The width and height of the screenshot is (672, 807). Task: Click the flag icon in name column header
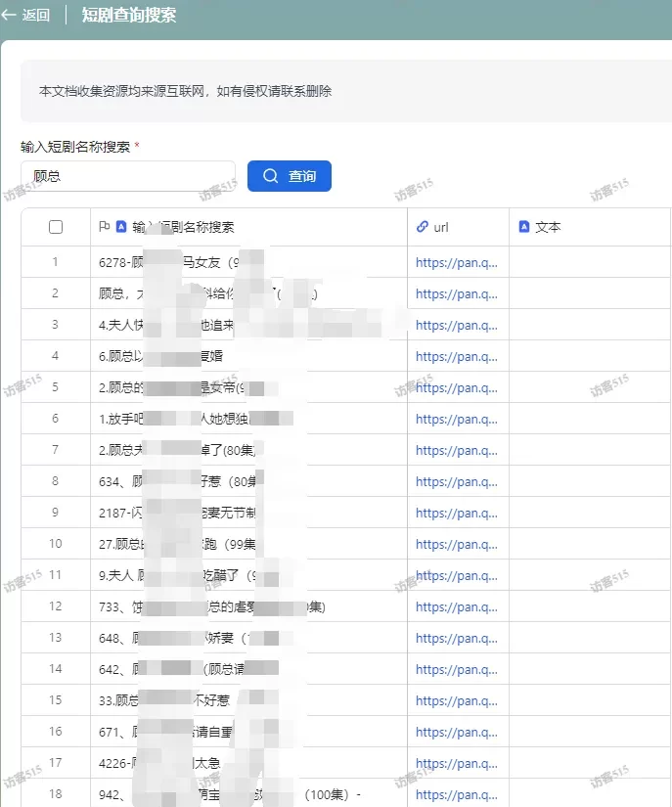click(x=105, y=227)
